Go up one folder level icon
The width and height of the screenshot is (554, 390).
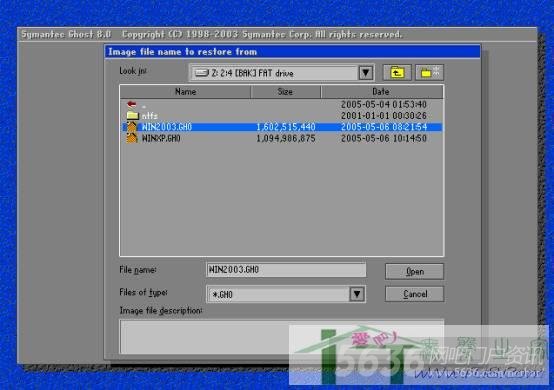coord(397,73)
